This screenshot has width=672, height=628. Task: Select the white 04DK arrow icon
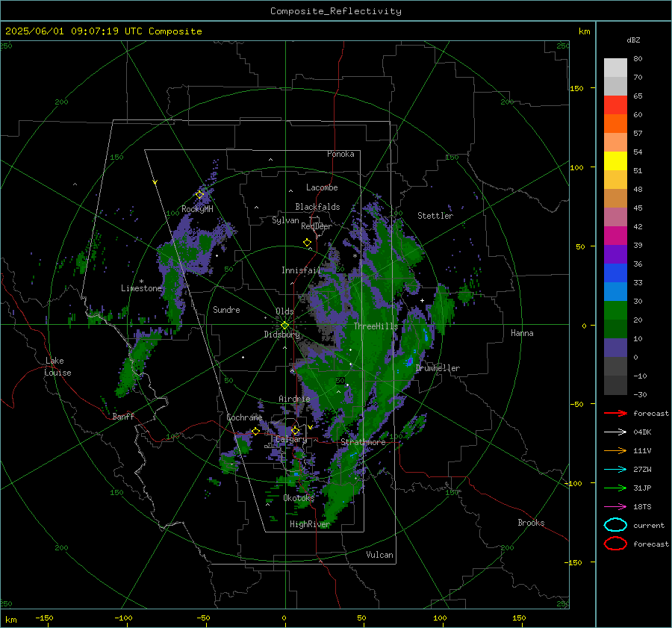(x=615, y=432)
